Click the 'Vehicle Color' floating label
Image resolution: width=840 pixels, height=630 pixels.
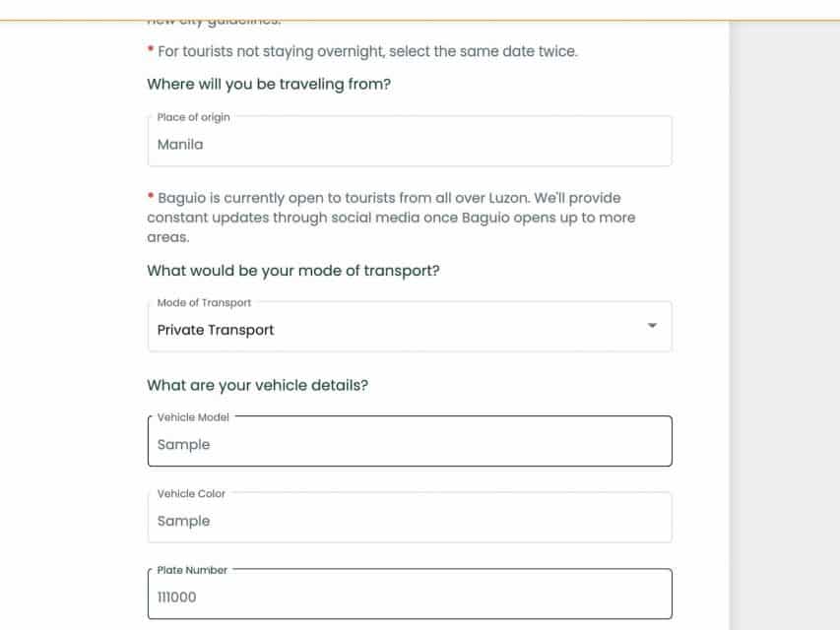pos(191,493)
